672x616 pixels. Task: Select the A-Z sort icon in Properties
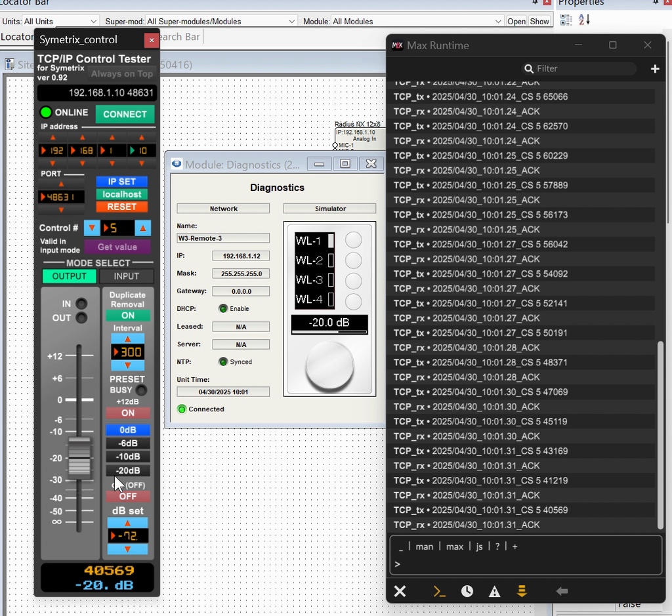[584, 20]
